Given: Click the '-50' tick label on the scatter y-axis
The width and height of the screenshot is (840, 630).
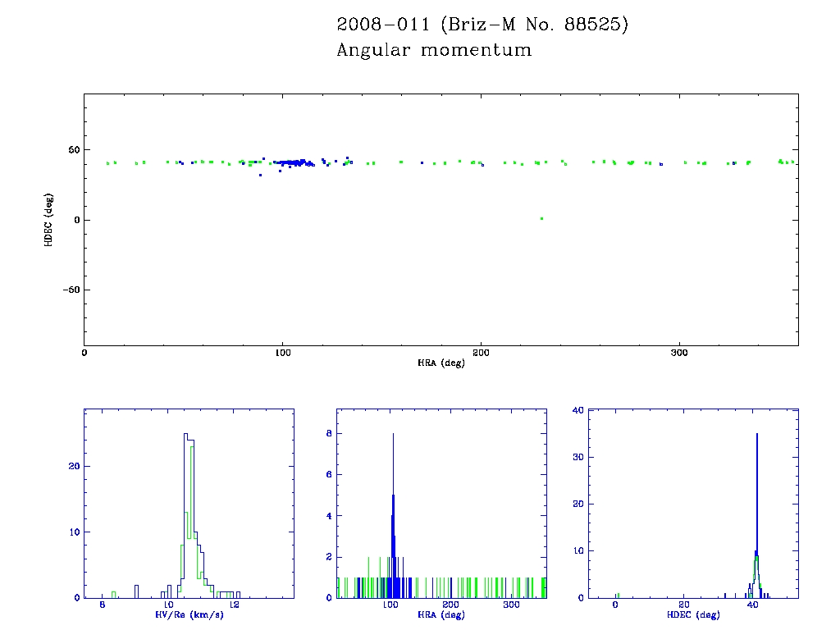Looking at the screenshot, I should [x=70, y=290].
